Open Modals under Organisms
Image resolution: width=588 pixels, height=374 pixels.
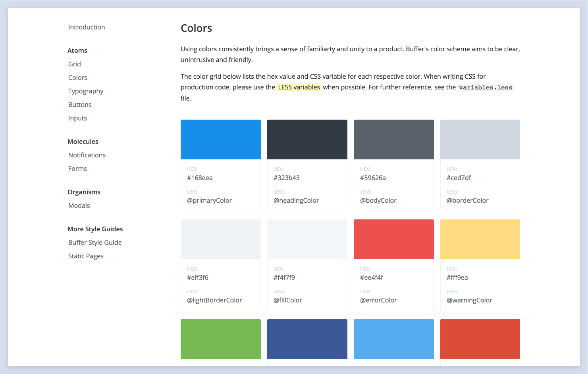click(79, 205)
